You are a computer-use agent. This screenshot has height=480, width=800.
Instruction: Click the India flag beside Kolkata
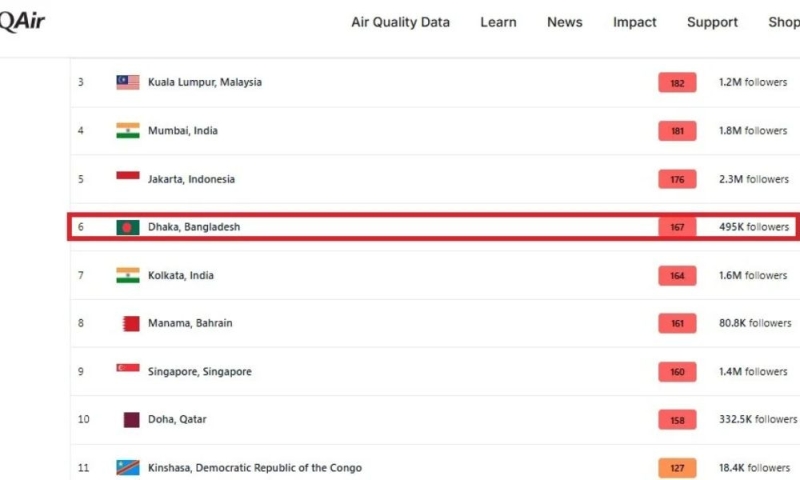128,275
